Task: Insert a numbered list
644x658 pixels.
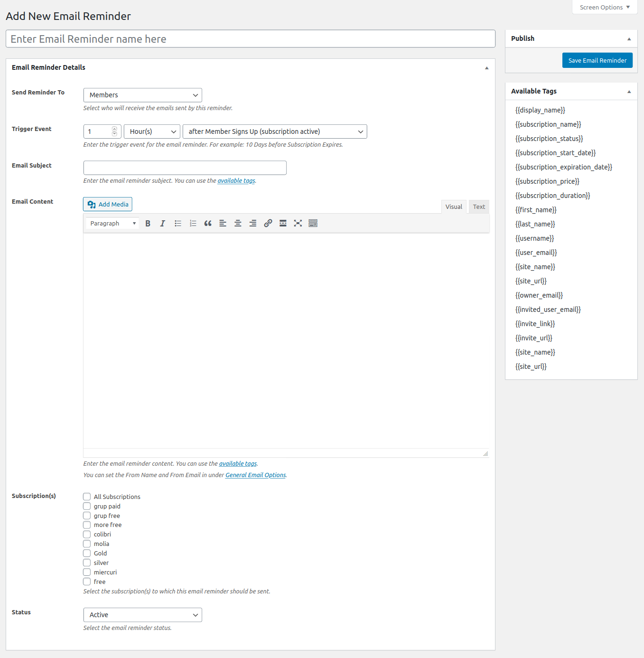Action: click(193, 223)
